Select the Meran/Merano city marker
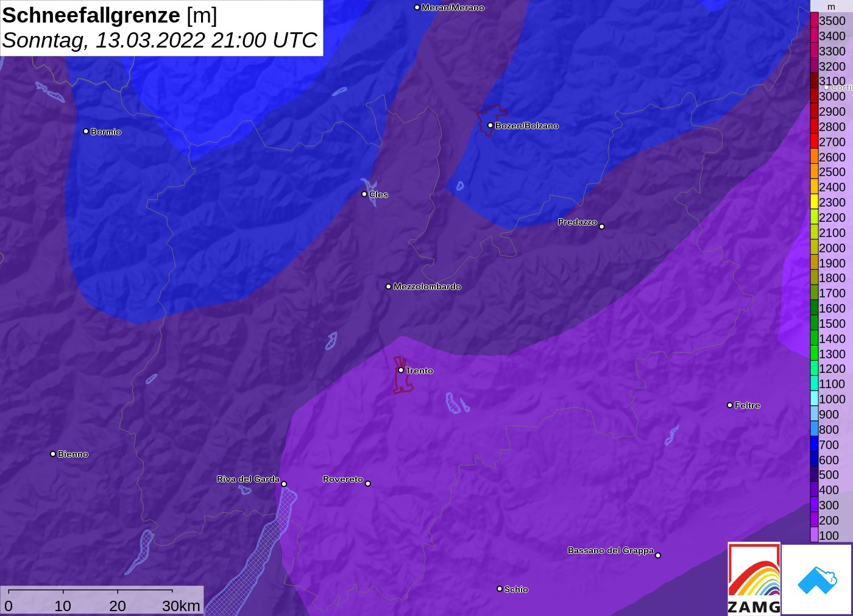 coord(417,7)
